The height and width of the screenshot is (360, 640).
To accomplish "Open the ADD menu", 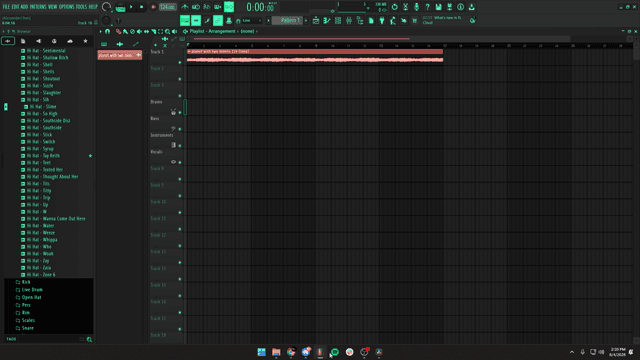I will 24,7.
